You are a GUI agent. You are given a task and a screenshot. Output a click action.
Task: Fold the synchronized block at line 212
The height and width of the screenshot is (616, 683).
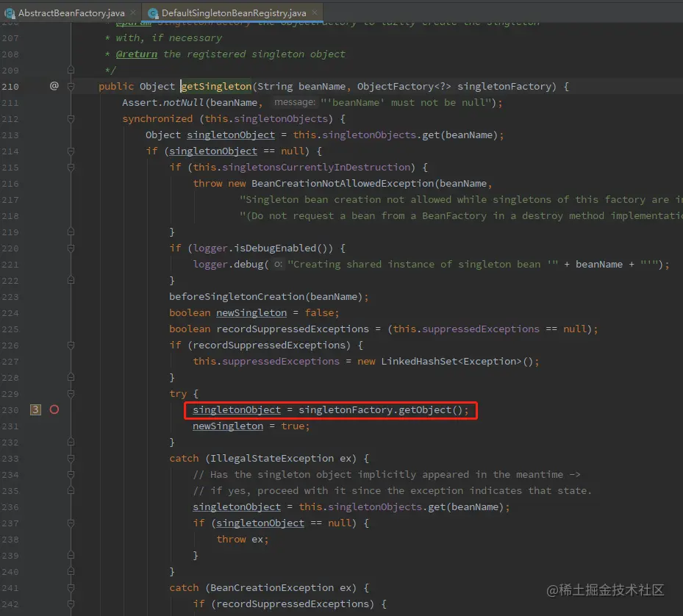click(x=71, y=119)
